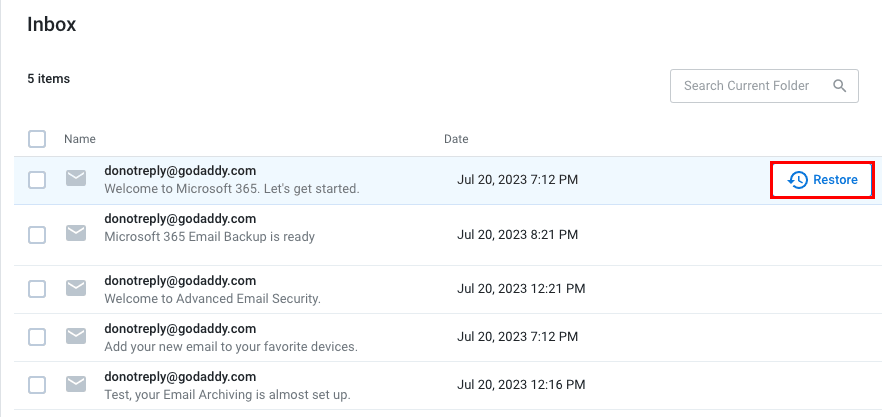Open the Microsoft 365 Email Backup message
The height and width of the screenshot is (417, 882).
(209, 237)
